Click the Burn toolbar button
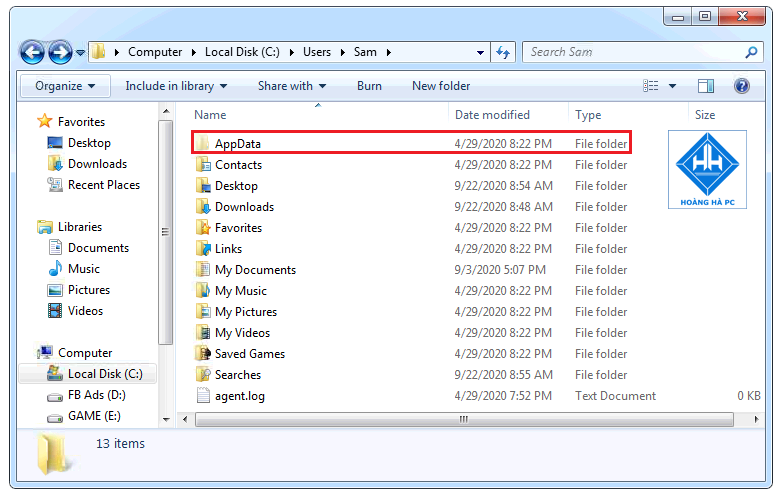The image size is (780, 497). tap(369, 86)
